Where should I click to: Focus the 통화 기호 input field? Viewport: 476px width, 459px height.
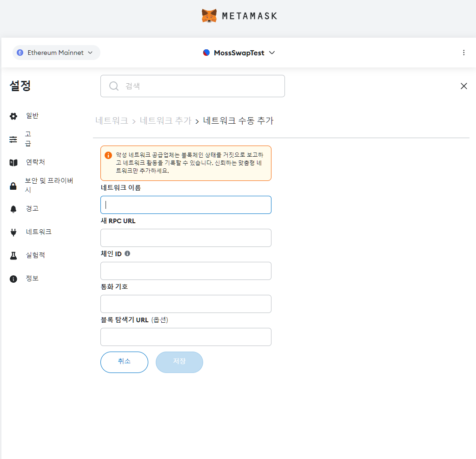(x=186, y=304)
